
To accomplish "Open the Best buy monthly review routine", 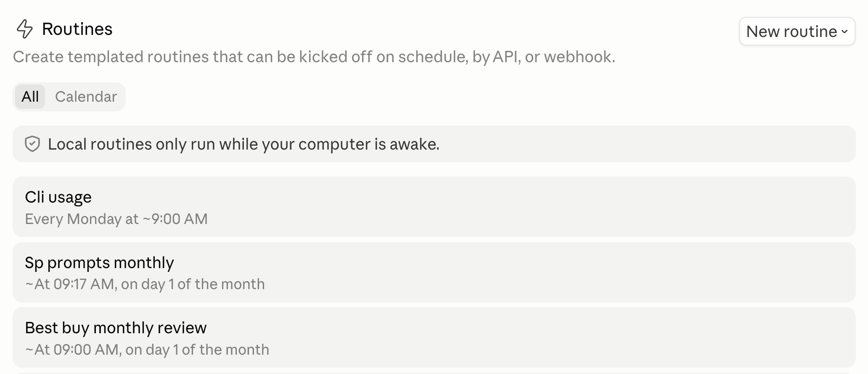I will (x=434, y=338).
